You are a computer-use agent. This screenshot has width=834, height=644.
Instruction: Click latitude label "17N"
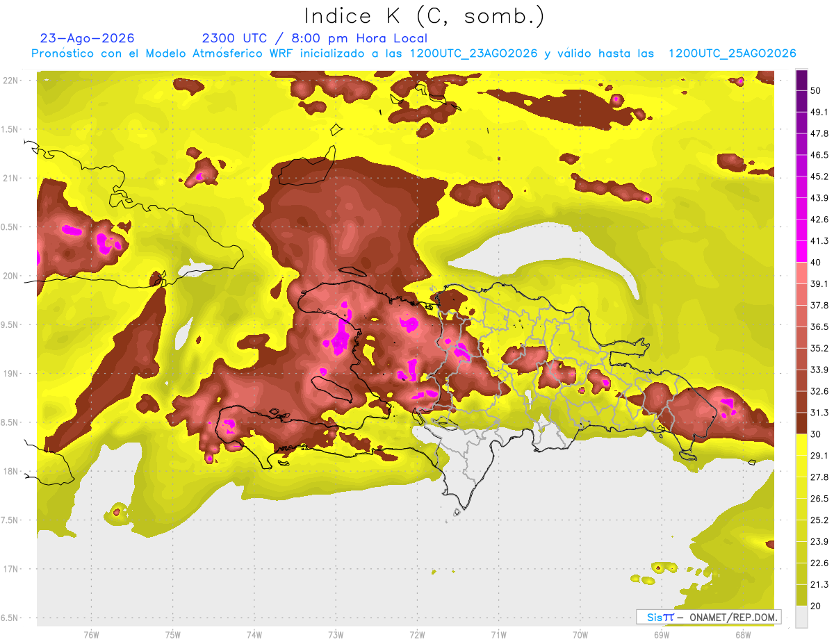(12, 569)
